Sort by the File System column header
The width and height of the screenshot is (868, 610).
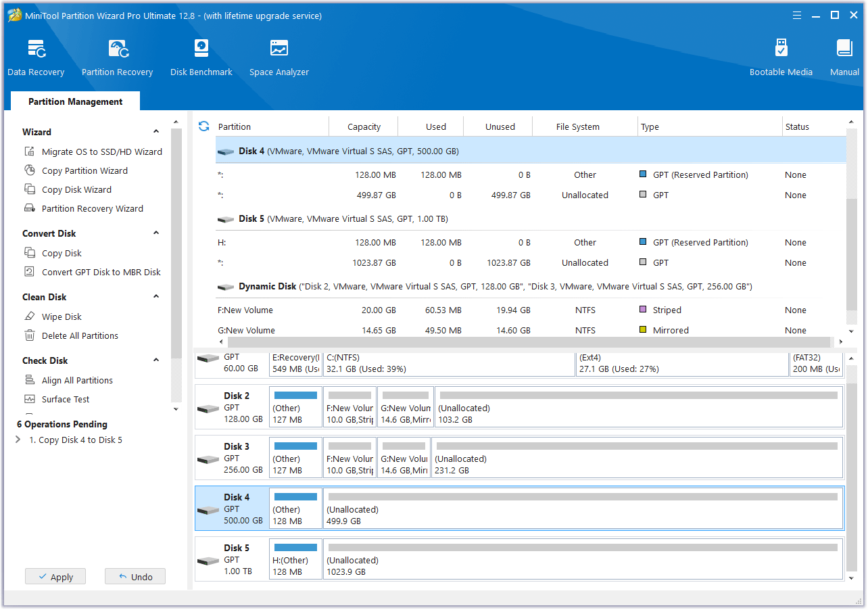coord(585,126)
